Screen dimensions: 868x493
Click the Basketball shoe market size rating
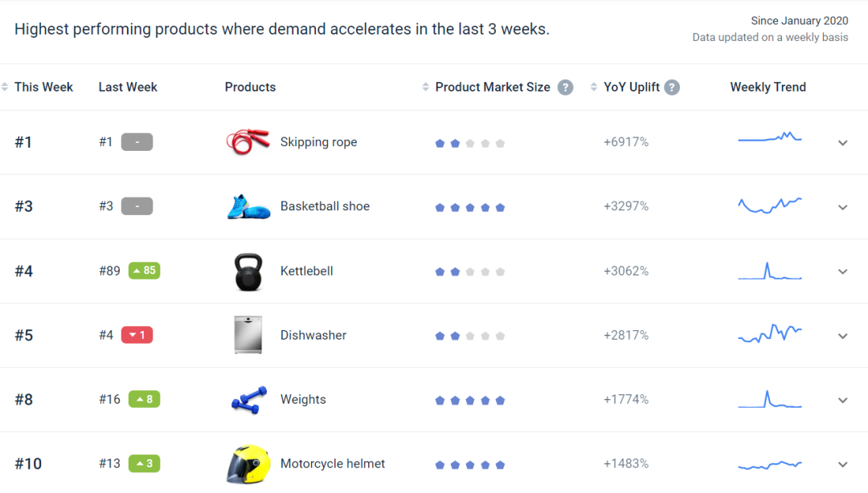pos(470,207)
